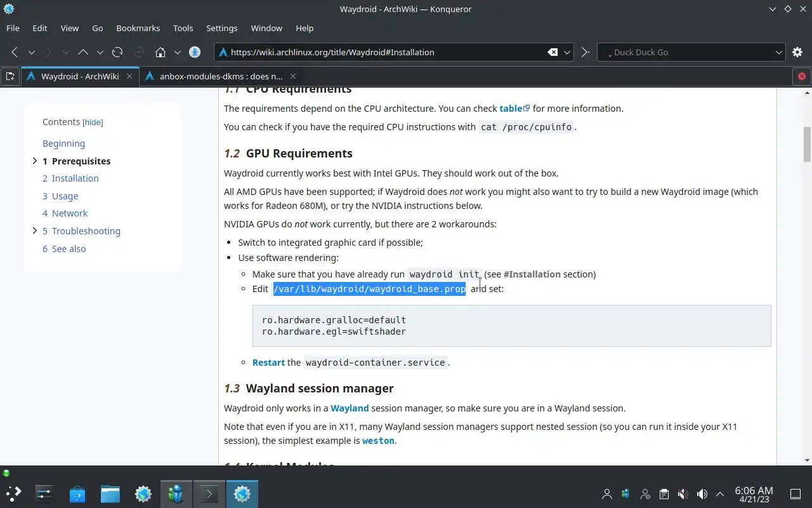This screenshot has height=508, width=812.
Task: Open the volume speaker tray icon
Action: click(x=702, y=494)
